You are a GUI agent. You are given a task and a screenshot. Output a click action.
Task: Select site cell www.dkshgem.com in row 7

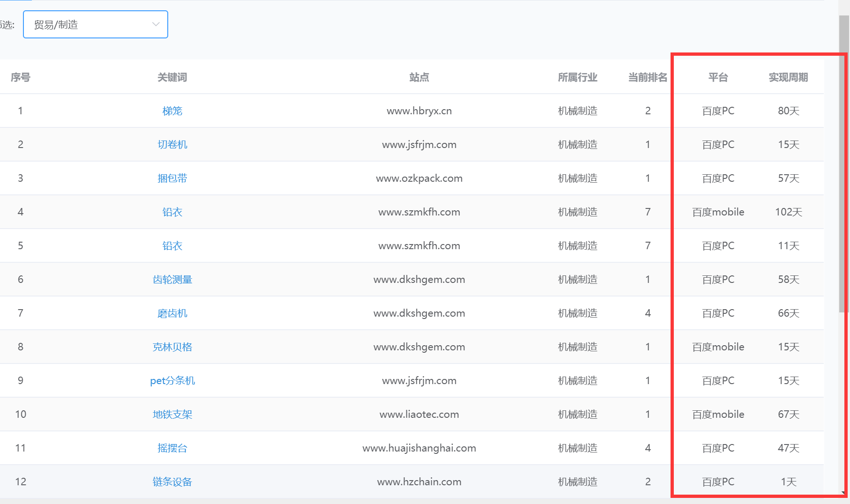pos(419,313)
